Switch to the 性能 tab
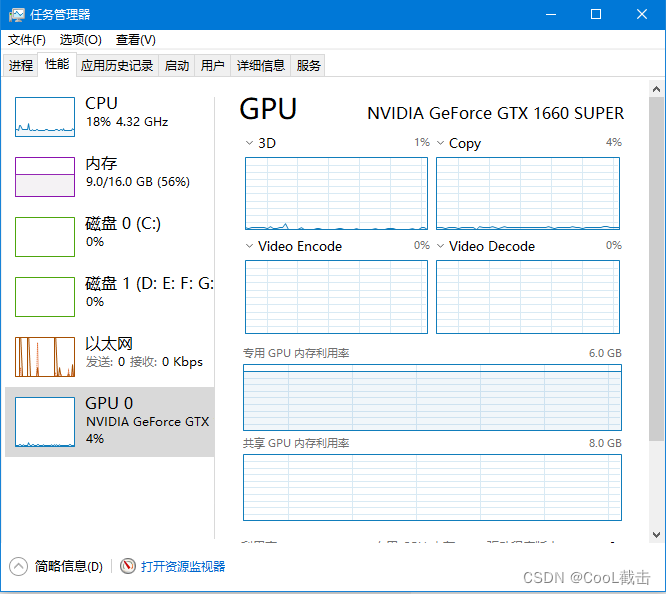The height and width of the screenshot is (594, 666). point(57,65)
